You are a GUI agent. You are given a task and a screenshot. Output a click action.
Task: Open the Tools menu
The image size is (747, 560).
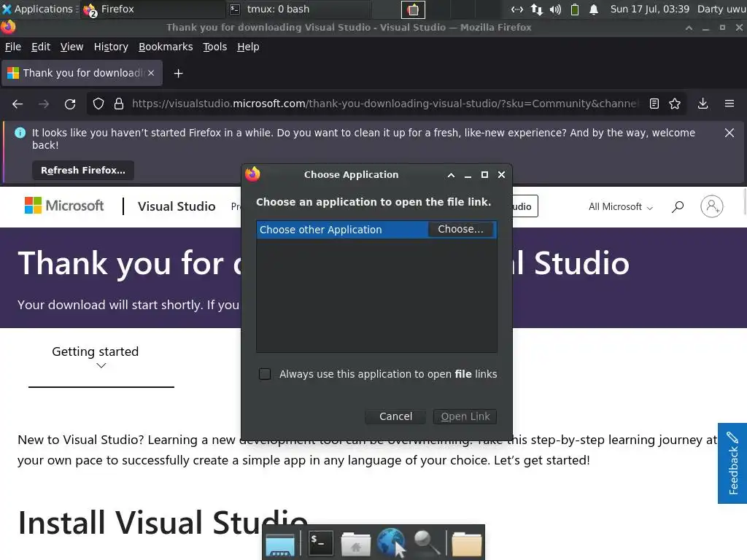pyautogui.click(x=215, y=47)
